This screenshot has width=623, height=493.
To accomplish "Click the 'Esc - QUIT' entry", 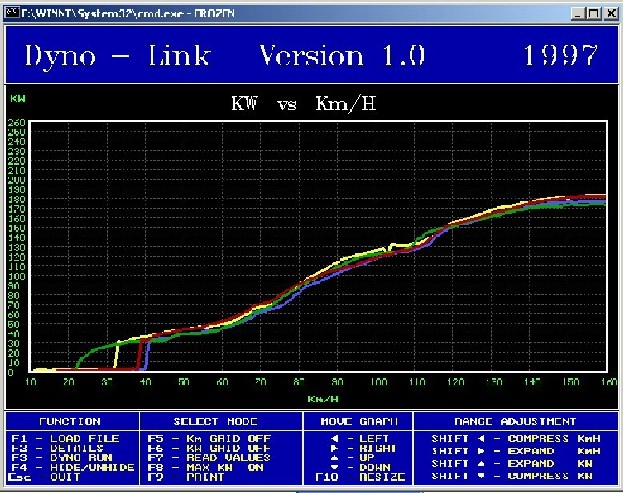I will pos(44,477).
